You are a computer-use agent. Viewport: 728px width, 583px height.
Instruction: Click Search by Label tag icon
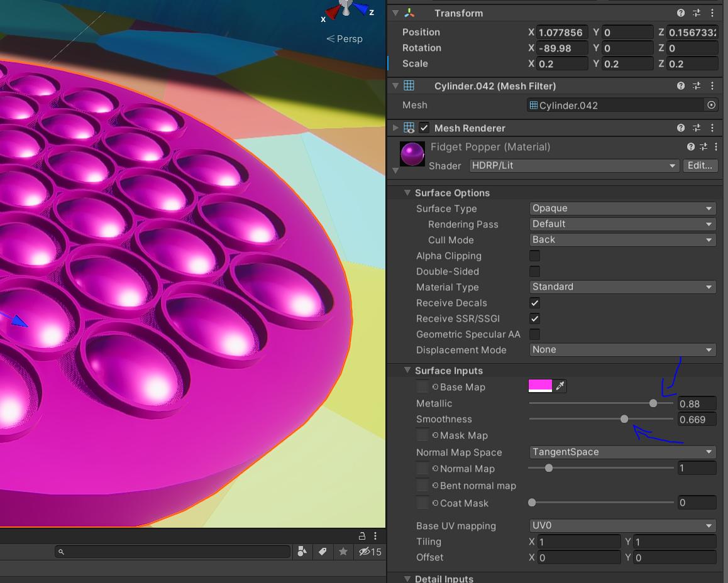(323, 552)
